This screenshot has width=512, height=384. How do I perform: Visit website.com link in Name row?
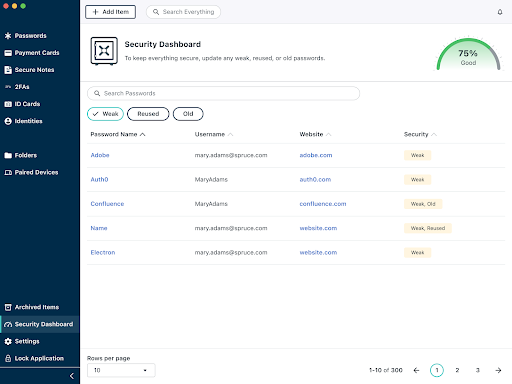pos(318,228)
